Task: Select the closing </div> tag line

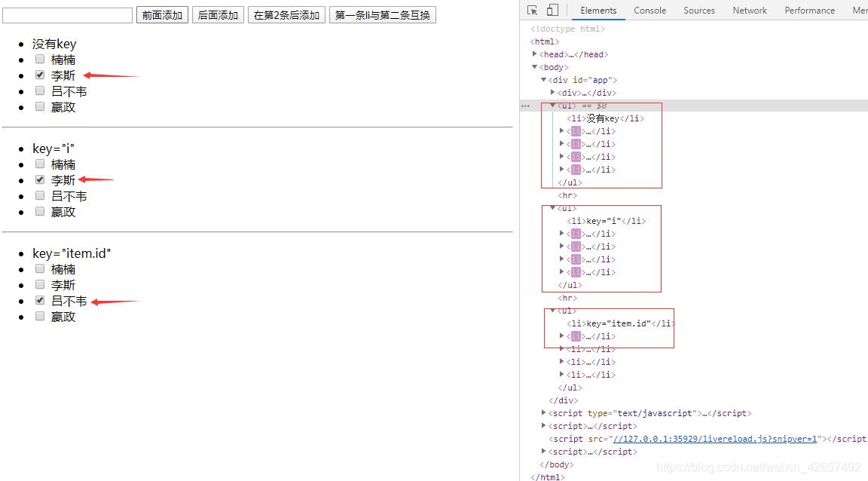Action: pyautogui.click(x=564, y=400)
